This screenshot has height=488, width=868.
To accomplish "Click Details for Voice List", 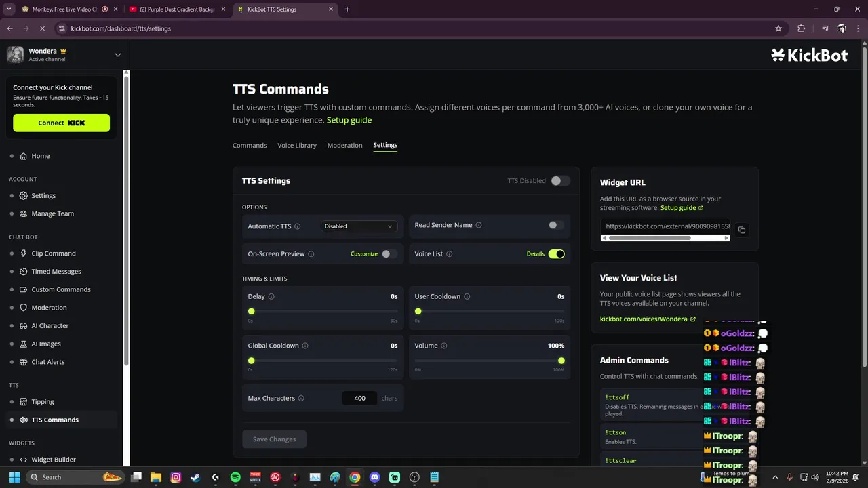I will (x=536, y=254).
